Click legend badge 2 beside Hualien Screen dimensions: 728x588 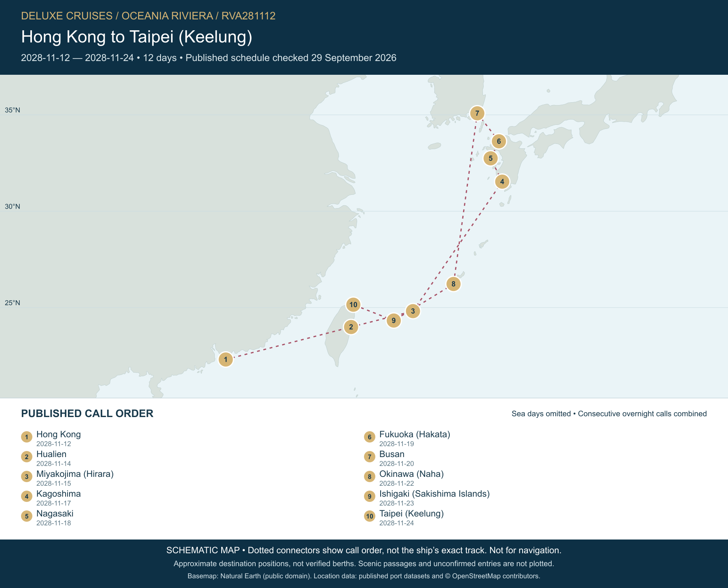point(27,457)
